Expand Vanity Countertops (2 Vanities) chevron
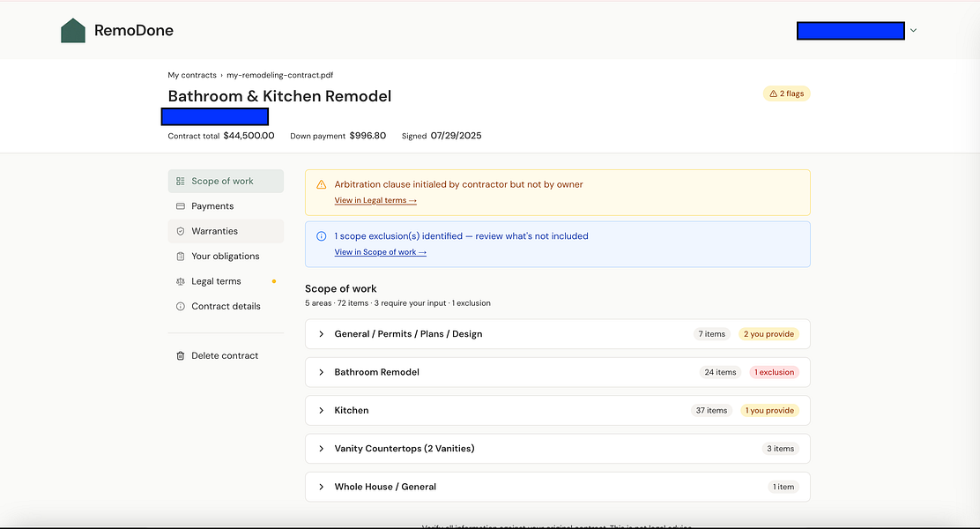Viewport: 980px width, 529px height. [x=322, y=449]
